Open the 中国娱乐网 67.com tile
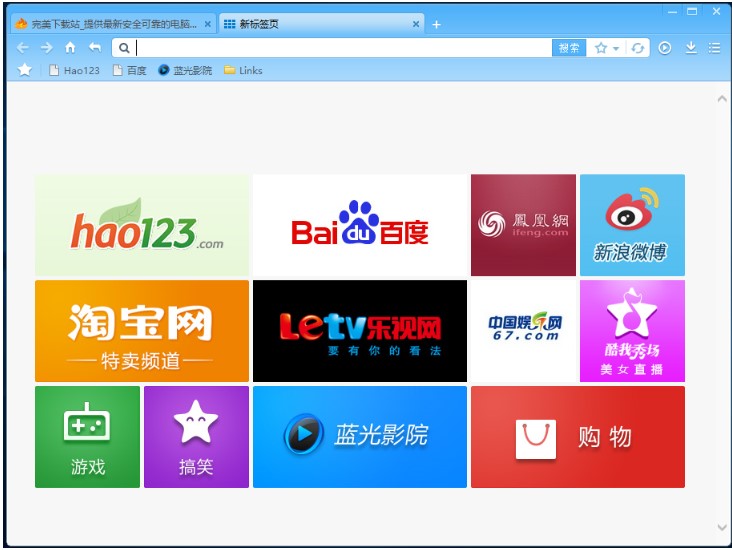Image resolution: width=732 pixels, height=550 pixels. pyautogui.click(x=523, y=331)
